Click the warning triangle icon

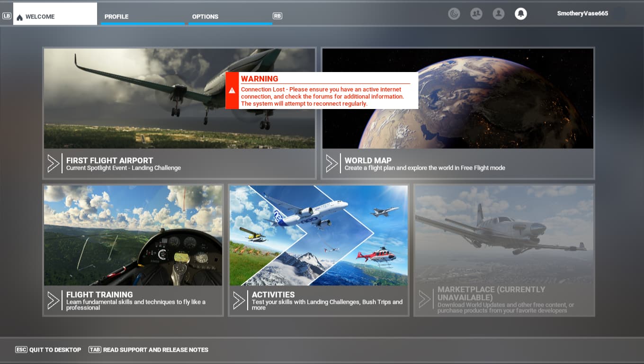click(x=232, y=91)
